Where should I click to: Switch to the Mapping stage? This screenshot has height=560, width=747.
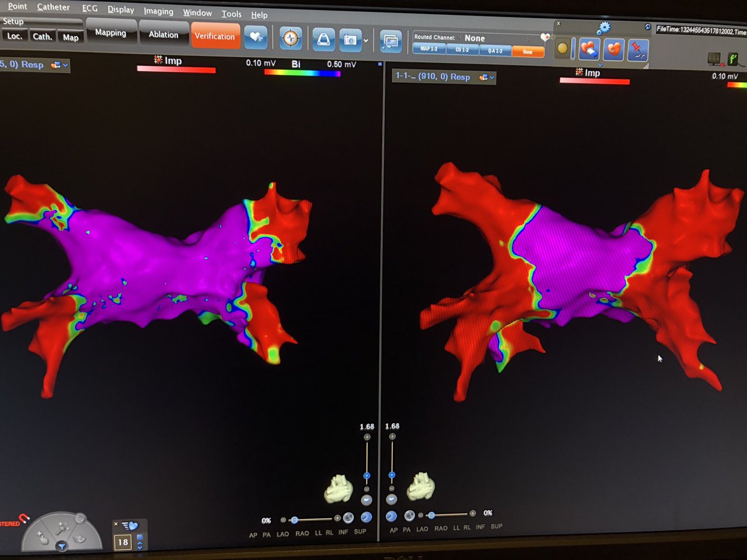pos(110,33)
